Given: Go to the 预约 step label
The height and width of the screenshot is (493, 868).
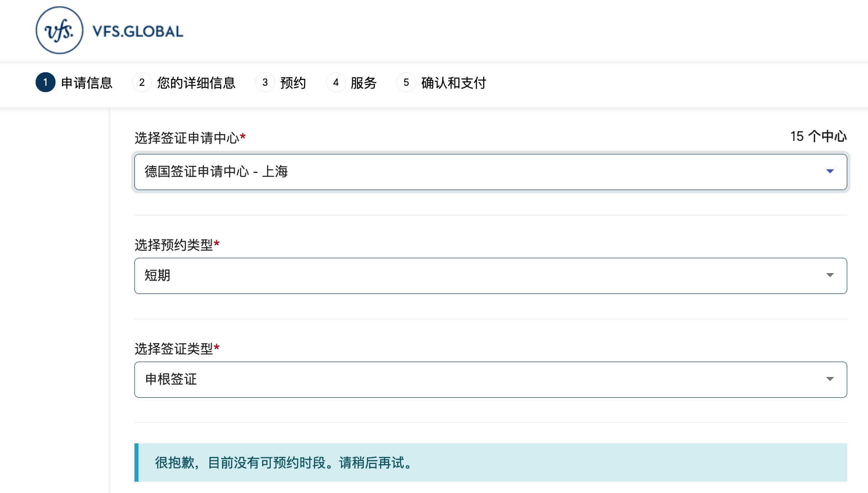Looking at the screenshot, I should [x=293, y=83].
